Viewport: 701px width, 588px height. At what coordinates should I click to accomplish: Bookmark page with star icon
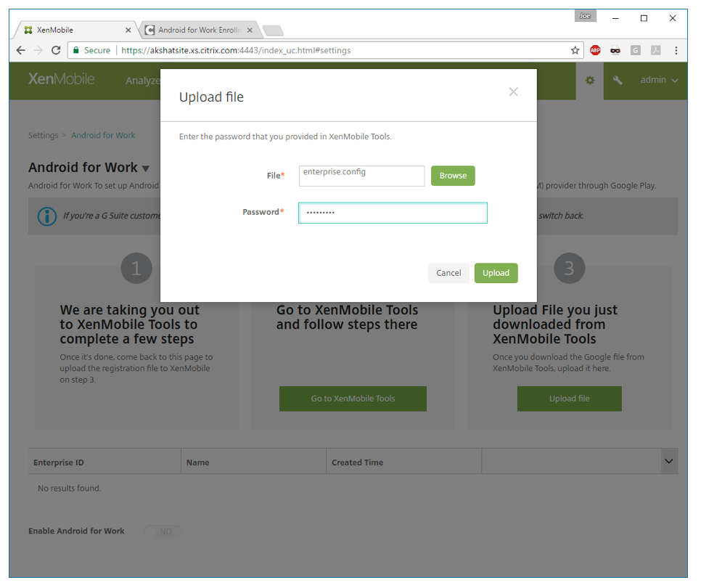pyautogui.click(x=575, y=51)
